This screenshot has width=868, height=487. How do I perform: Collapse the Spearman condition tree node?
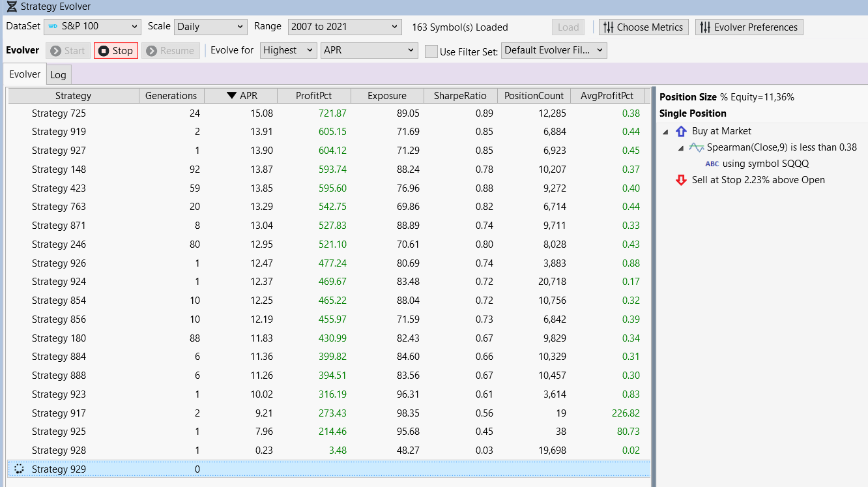point(681,148)
